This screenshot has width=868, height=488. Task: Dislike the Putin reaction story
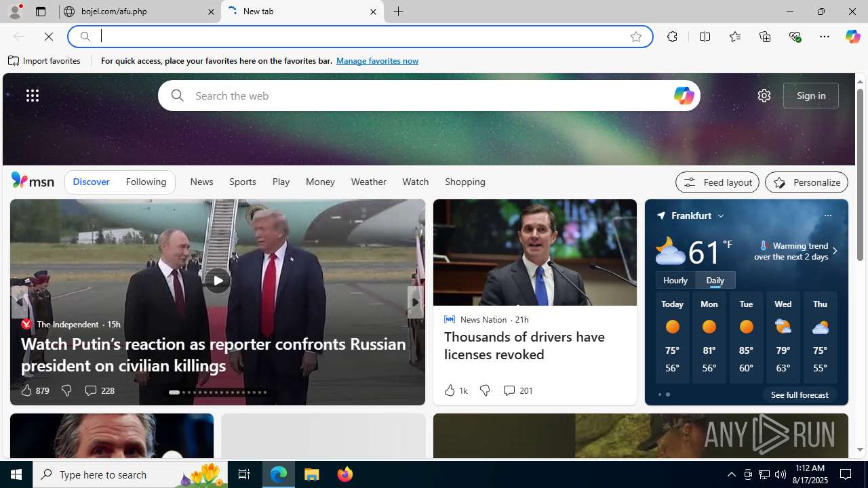[x=66, y=390]
